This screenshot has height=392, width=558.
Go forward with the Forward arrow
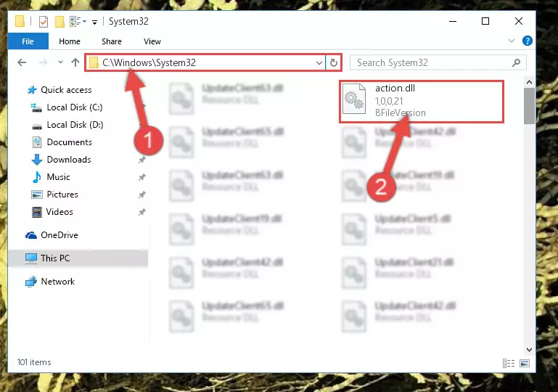[x=43, y=62]
